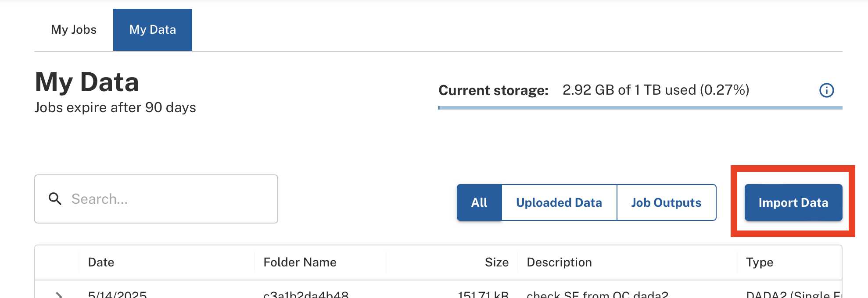Show All data with the filter toggle

point(479,202)
